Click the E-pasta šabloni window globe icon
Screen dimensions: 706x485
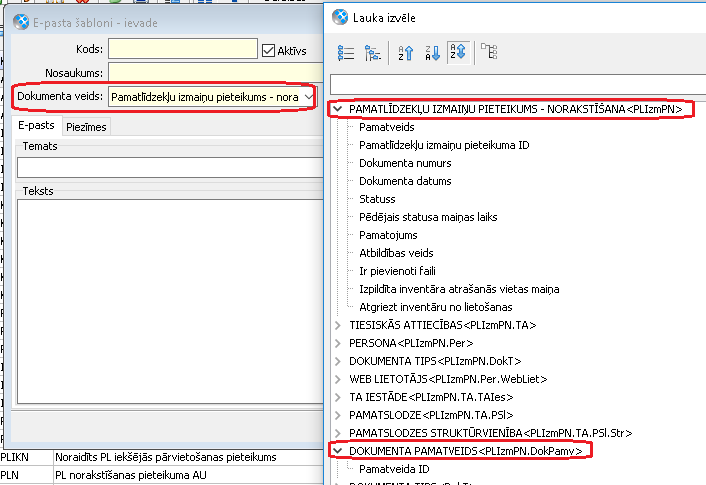21,22
